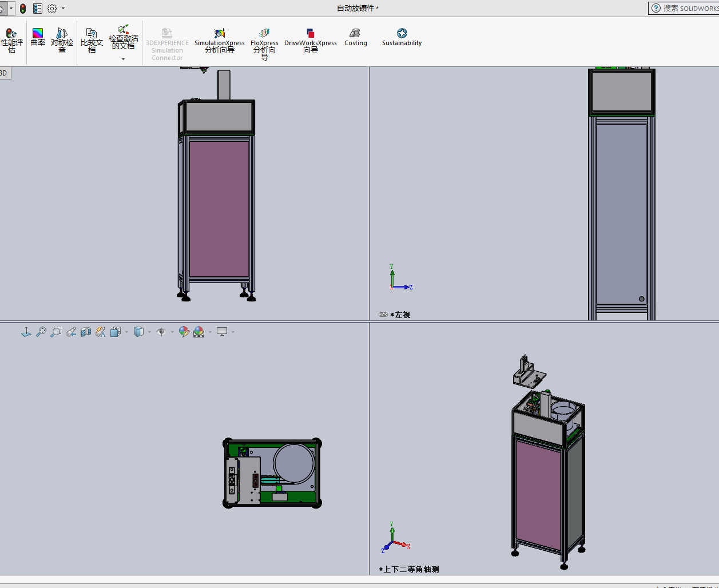Open the options gear dropdown arrow
719x588 pixels.
click(x=63, y=9)
